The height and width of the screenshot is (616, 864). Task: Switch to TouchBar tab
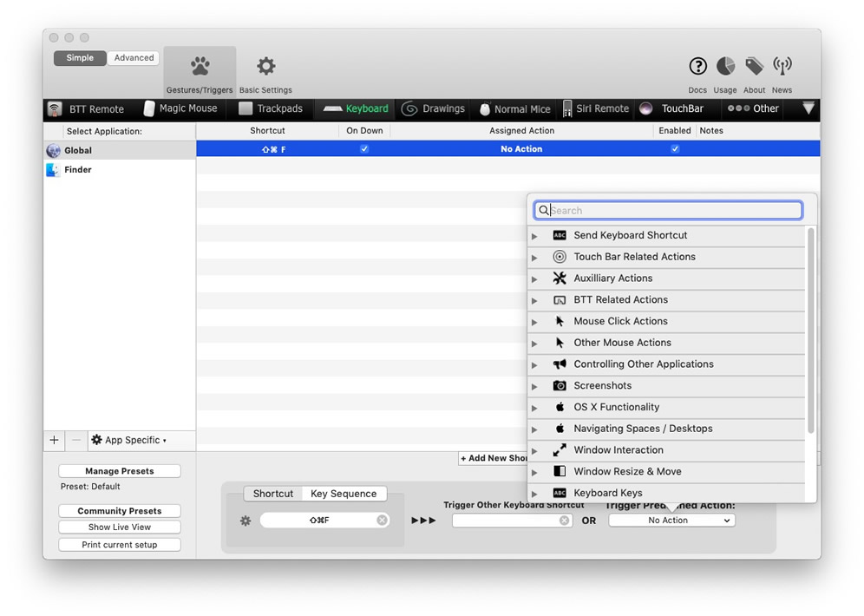tap(672, 108)
